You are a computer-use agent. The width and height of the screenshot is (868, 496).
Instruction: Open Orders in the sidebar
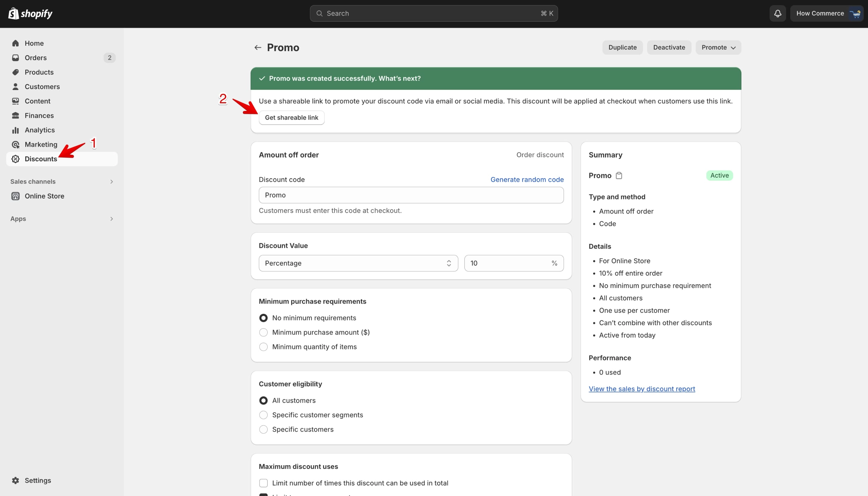pyautogui.click(x=62, y=58)
